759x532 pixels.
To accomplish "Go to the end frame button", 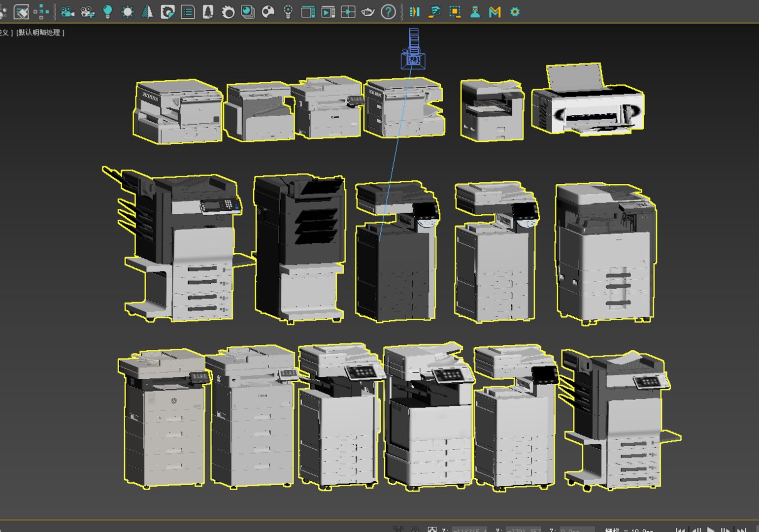I will coord(742,530).
